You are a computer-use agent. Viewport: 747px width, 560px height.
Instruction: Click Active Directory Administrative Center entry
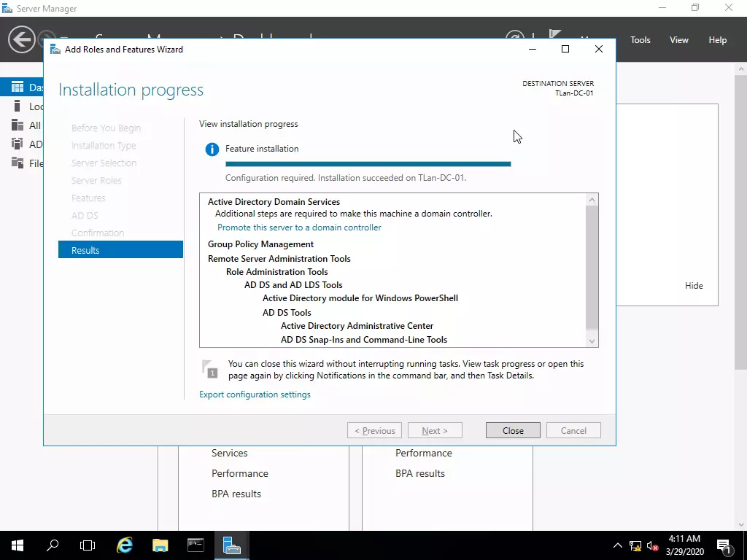pyautogui.click(x=357, y=326)
